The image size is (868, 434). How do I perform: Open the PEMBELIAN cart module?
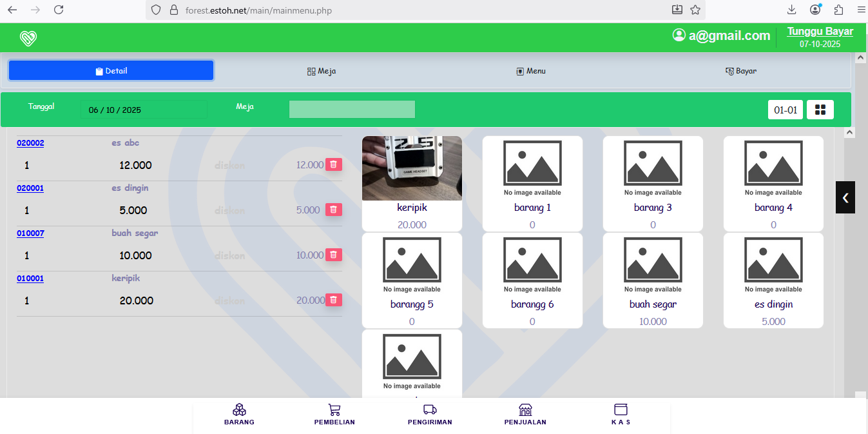point(334,414)
